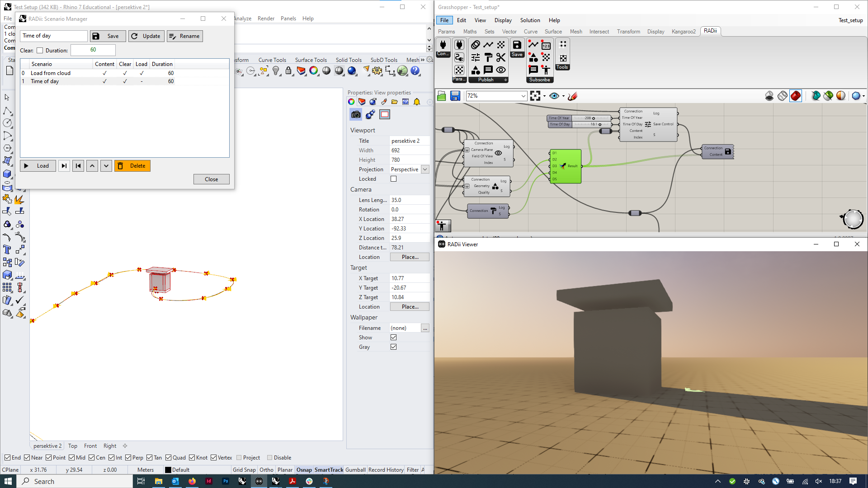Image resolution: width=868 pixels, height=488 pixels.
Task: Click the blue help question mark in the Rhino toolbar
Action: tap(415, 70)
